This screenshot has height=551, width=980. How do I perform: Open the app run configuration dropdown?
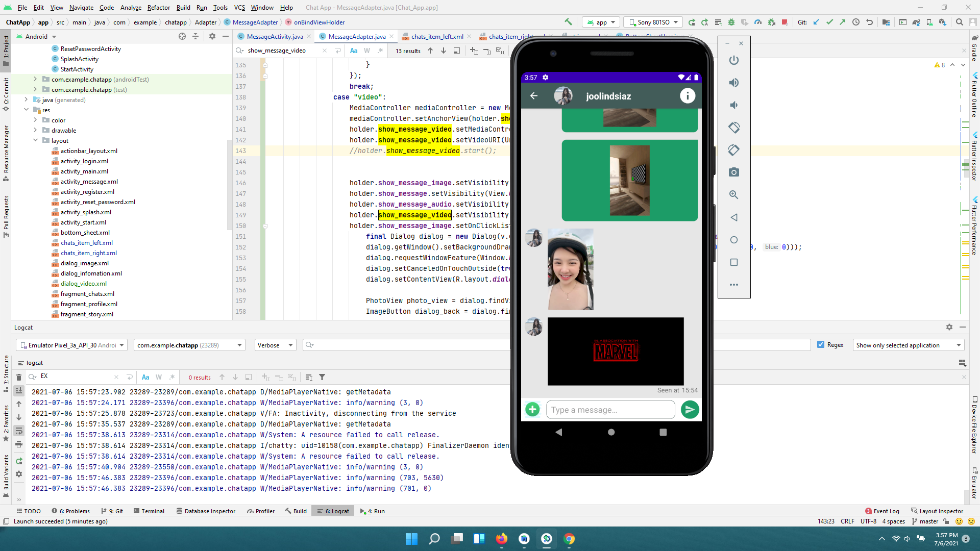(601, 22)
